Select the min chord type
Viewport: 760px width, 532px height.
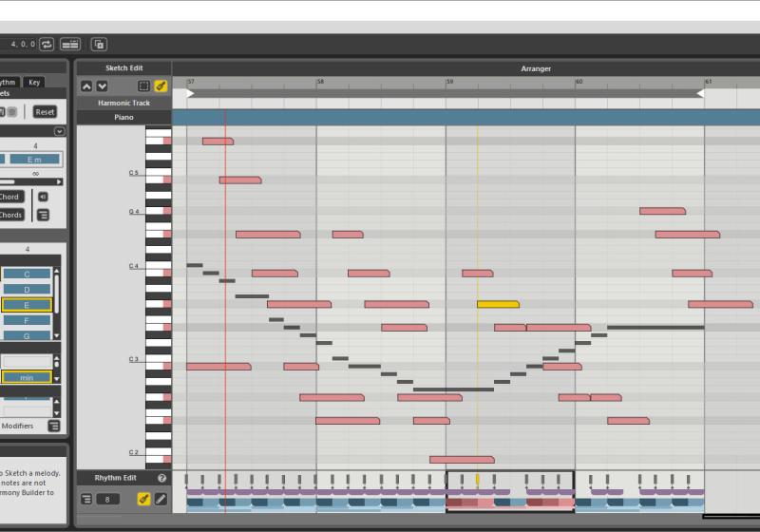point(27,377)
